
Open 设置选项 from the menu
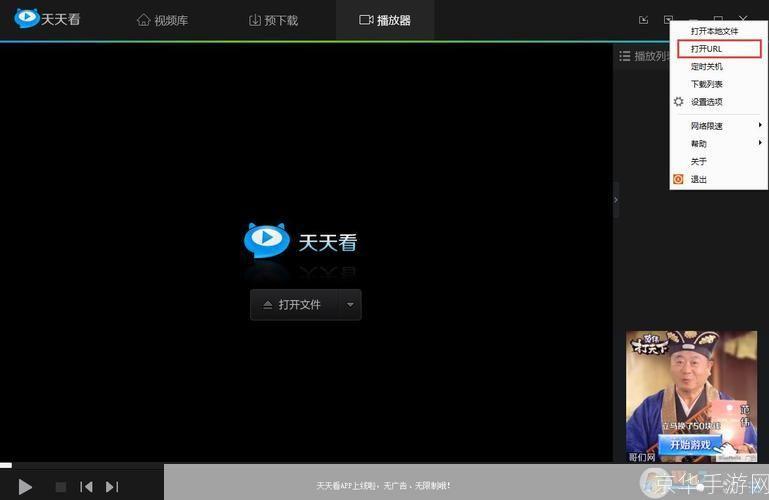click(x=706, y=102)
